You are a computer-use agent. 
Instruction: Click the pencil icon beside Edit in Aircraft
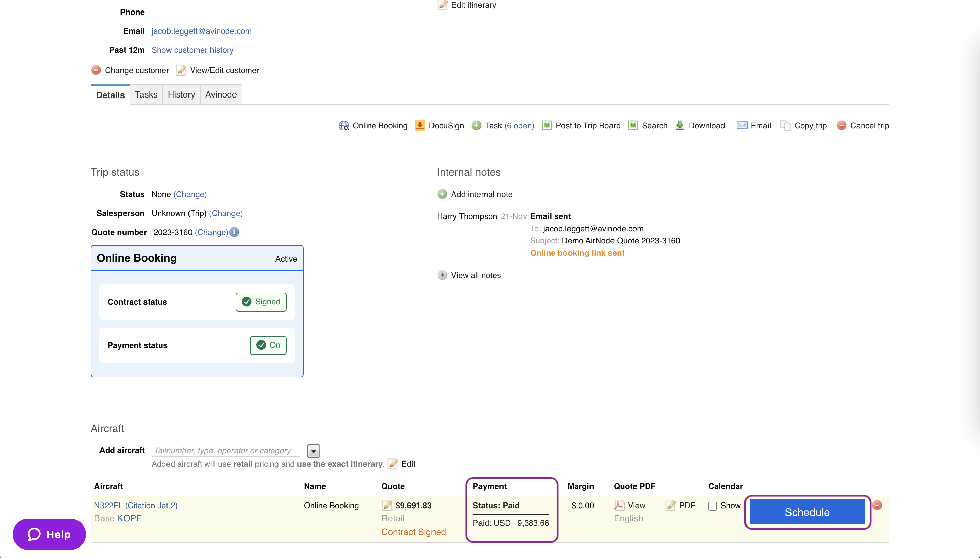coord(393,464)
